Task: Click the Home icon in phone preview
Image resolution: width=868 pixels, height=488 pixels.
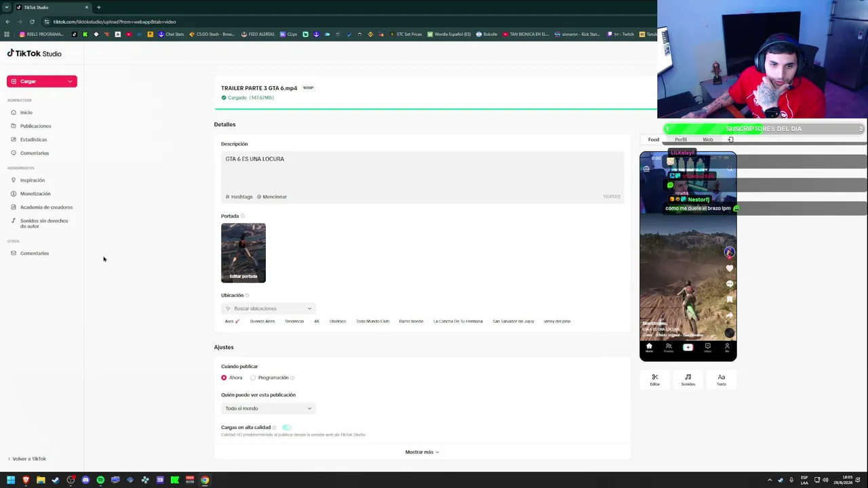Action: point(649,347)
